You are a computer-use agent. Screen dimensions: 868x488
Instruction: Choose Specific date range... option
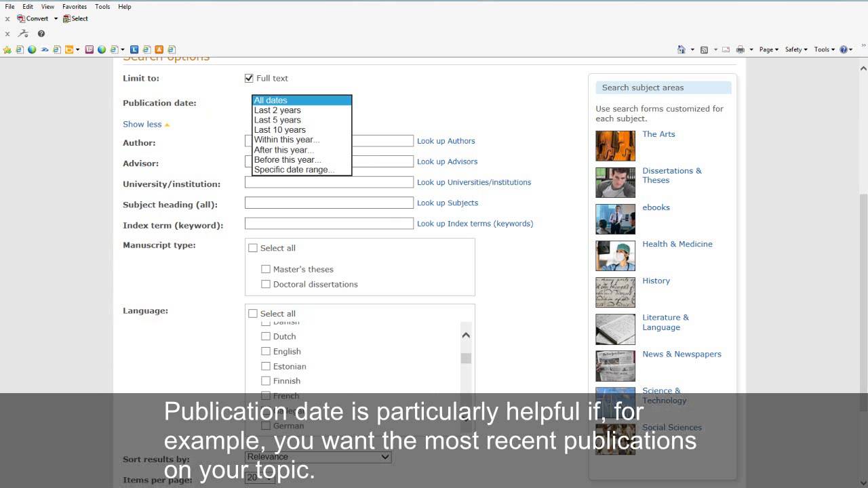[302, 169]
